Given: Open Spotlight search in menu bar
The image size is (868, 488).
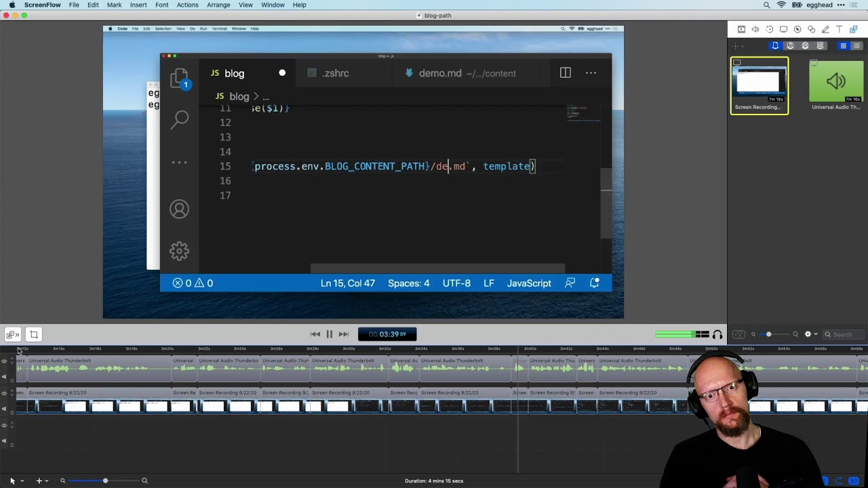Looking at the screenshot, I should pos(766,5).
